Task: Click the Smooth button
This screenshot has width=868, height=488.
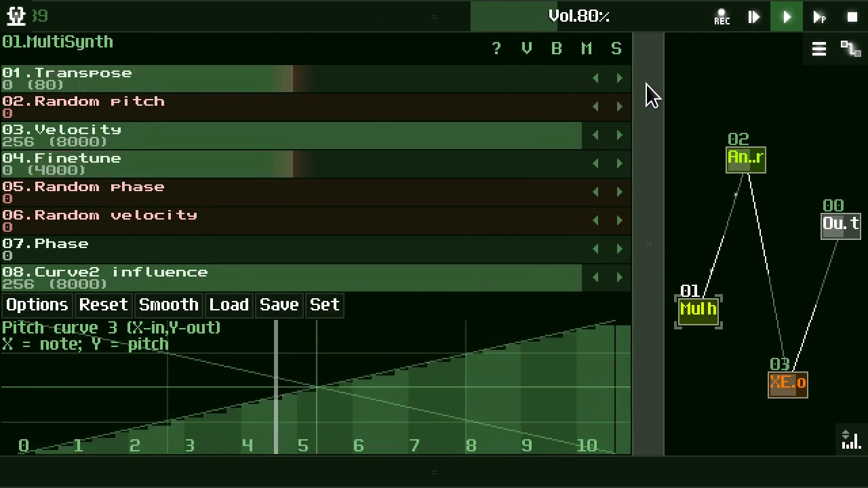Action: click(168, 305)
